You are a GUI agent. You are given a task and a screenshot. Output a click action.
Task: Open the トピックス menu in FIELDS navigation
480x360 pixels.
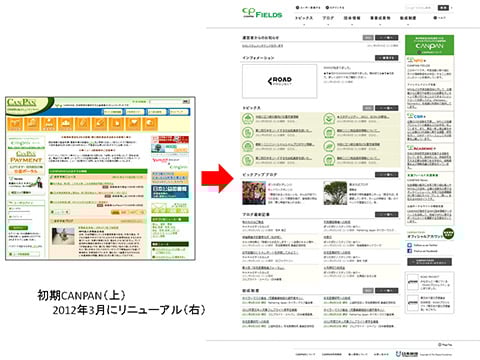[x=304, y=18]
